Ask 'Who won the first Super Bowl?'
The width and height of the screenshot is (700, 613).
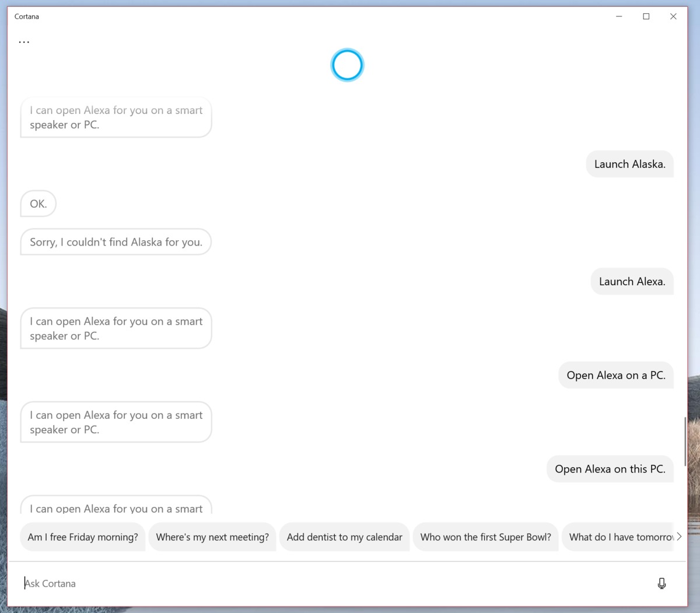coord(485,537)
